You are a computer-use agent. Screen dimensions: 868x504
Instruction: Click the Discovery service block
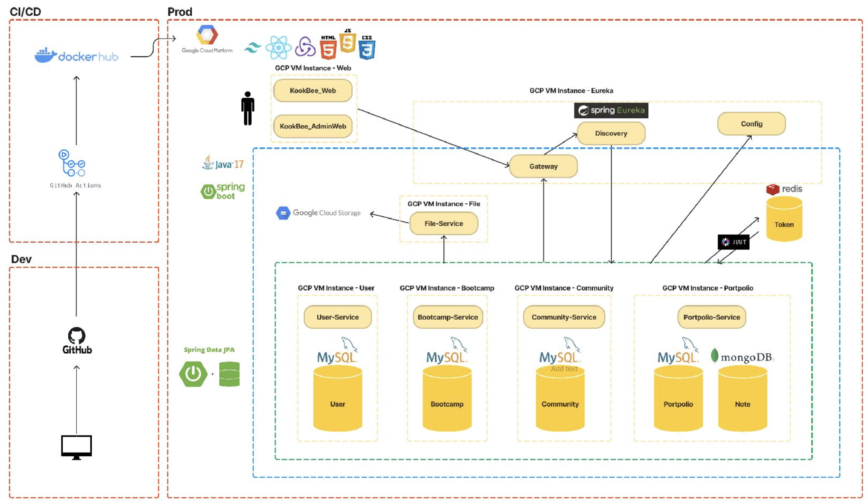[611, 133]
